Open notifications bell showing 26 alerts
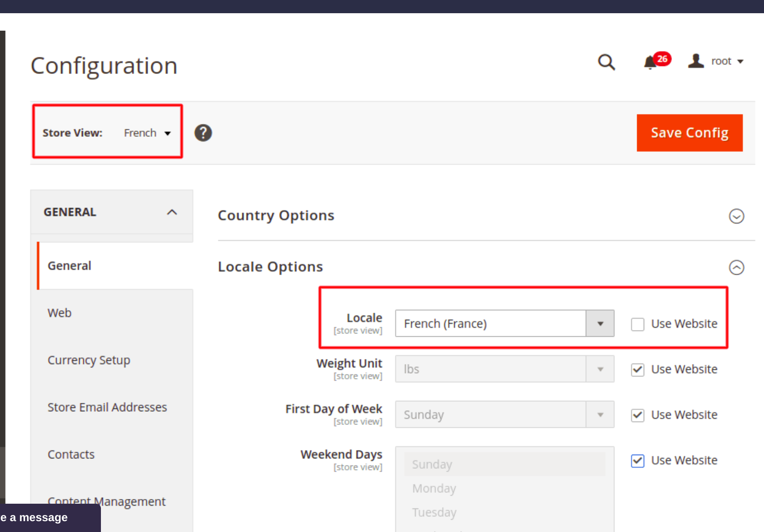The width and height of the screenshot is (764, 532). point(649,62)
